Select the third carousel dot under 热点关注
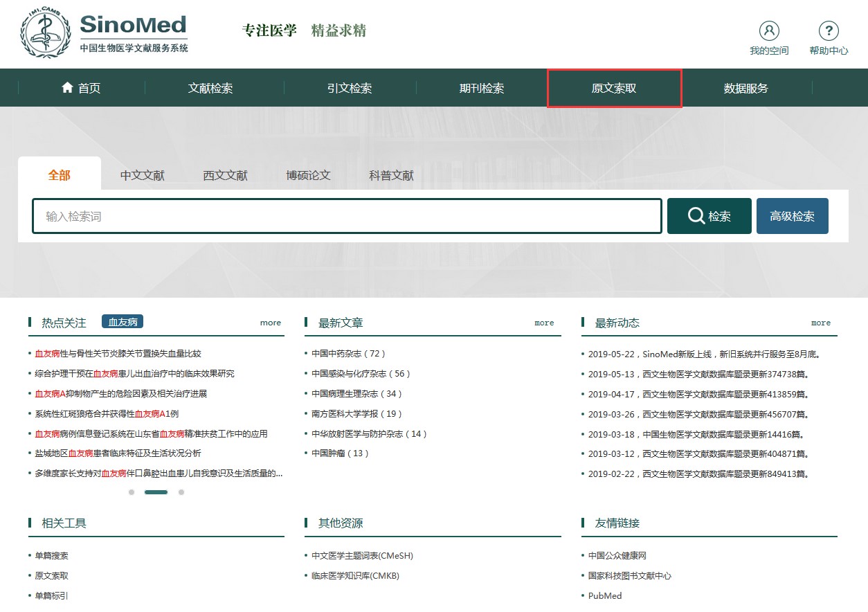Screen dimensions: 868x612 tap(181, 492)
